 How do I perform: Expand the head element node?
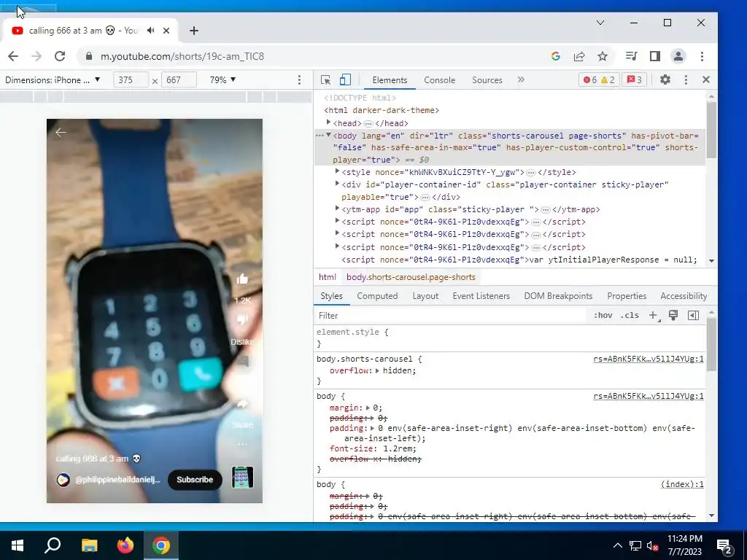click(x=328, y=122)
